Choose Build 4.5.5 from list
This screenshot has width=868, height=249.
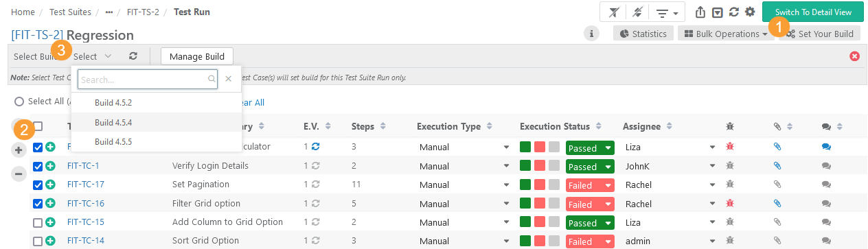[157, 141]
